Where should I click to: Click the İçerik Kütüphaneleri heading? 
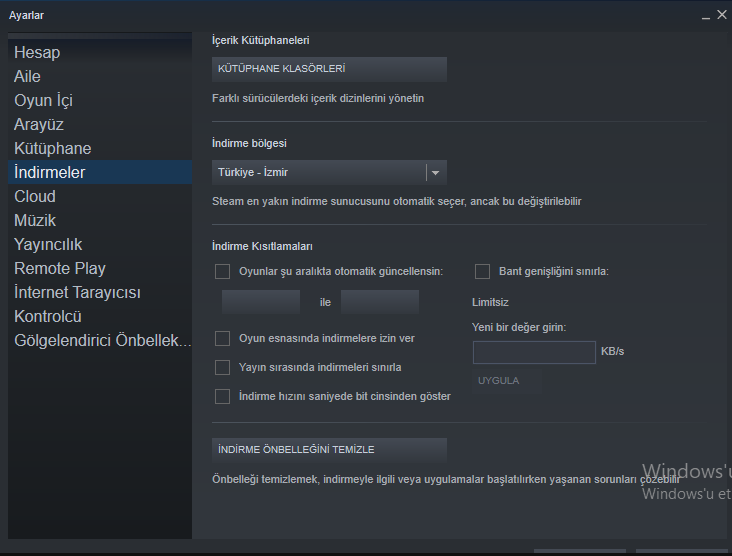260,40
